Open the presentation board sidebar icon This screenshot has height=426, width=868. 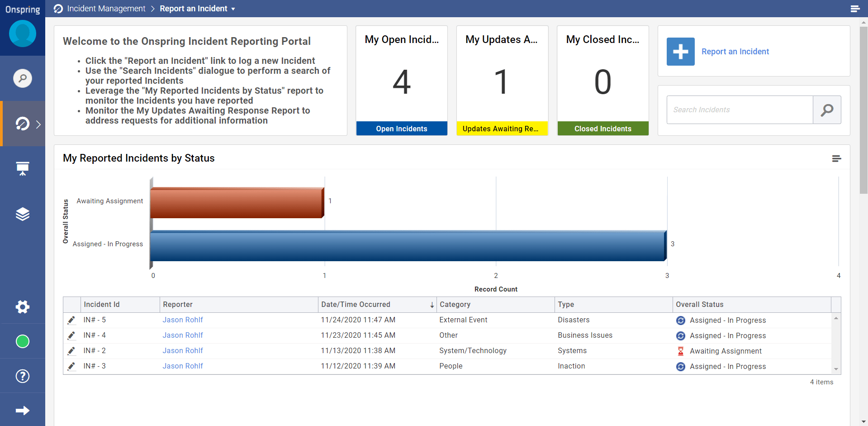coord(23,168)
